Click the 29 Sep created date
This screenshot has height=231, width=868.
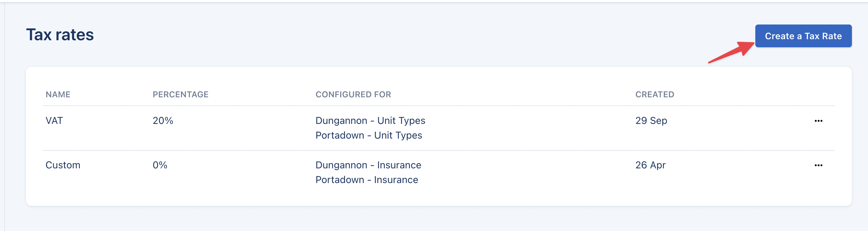[651, 121]
